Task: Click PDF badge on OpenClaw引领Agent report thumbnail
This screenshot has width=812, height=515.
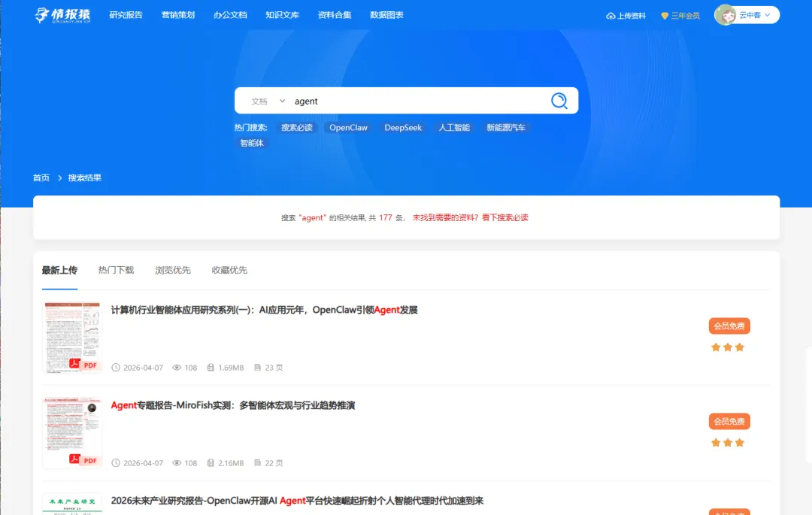Action: click(84, 365)
